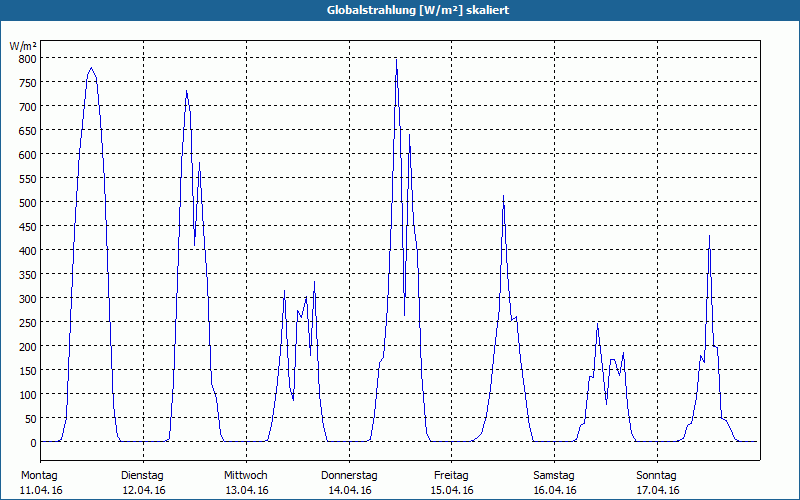Click Friday's radiation peak near 510
Image resolution: width=800 pixels, height=500 pixels.
[x=503, y=196]
